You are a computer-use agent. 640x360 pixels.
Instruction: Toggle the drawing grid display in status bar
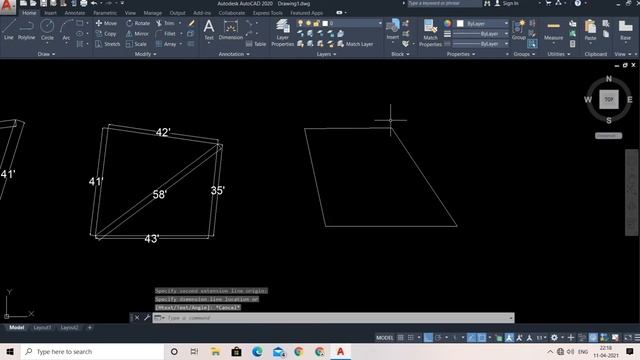pyautogui.click(x=400, y=338)
